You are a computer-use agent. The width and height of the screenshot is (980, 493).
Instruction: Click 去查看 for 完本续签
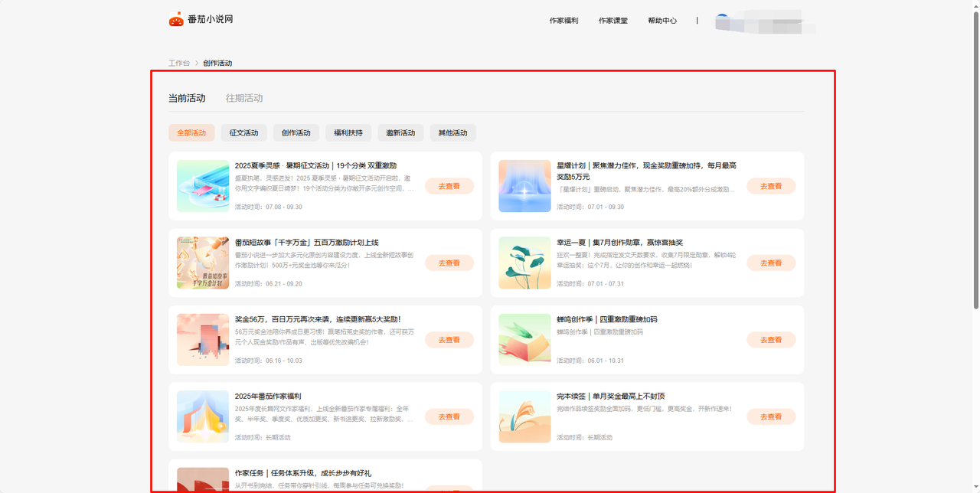pyautogui.click(x=771, y=416)
